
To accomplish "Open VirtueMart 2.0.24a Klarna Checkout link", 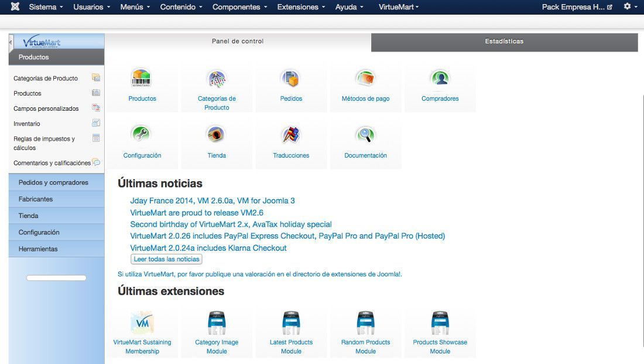I will 208,248.
